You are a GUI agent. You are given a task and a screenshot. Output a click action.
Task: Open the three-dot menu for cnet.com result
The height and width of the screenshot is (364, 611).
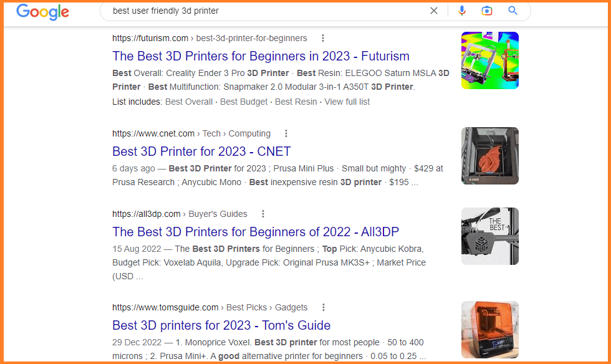pos(286,133)
